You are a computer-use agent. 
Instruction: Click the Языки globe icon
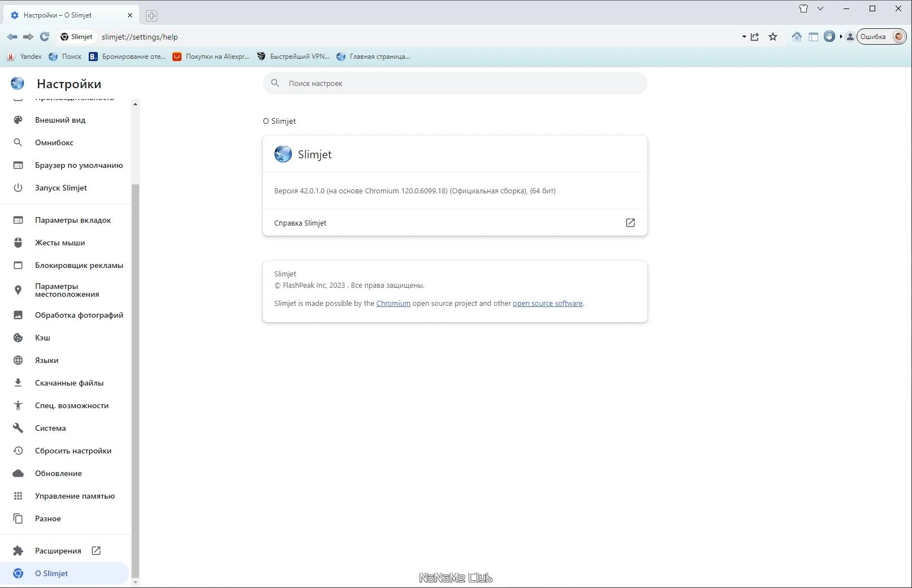coord(18,360)
